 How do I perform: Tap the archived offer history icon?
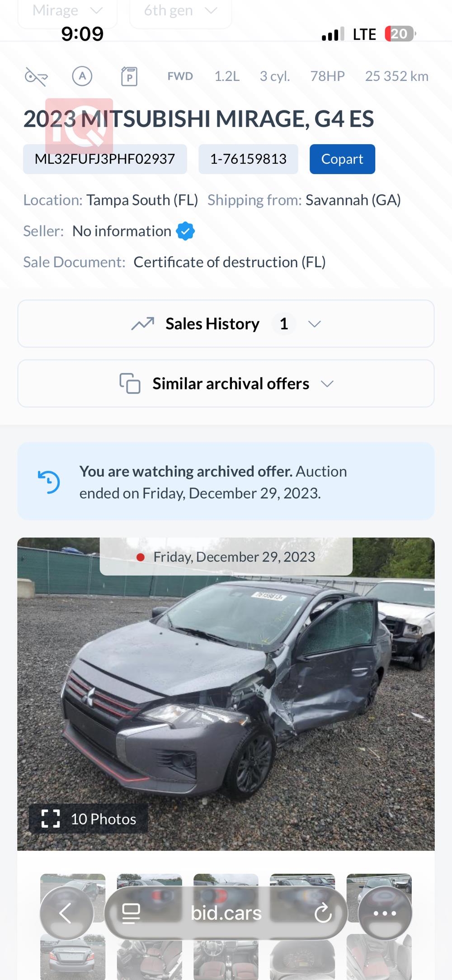(x=49, y=482)
